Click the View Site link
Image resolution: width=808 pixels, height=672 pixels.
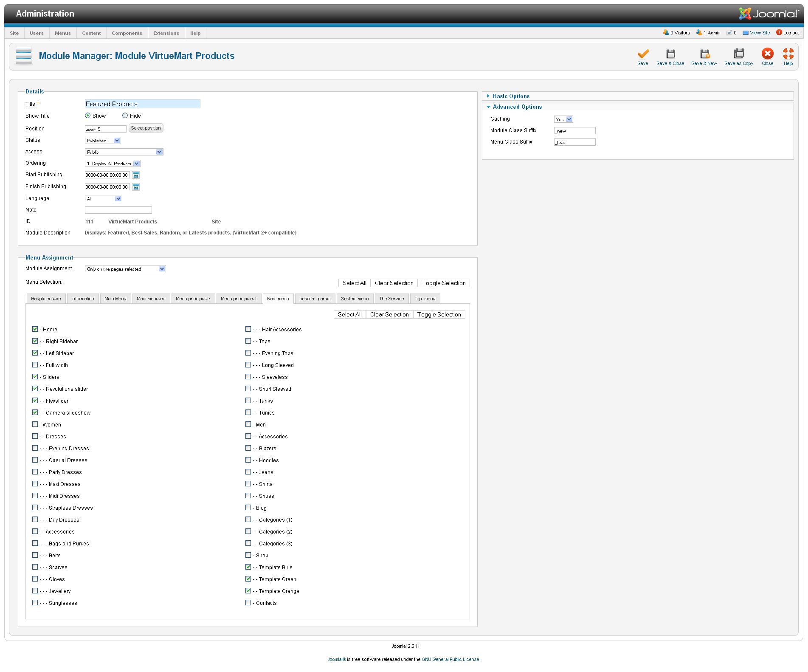tap(759, 33)
